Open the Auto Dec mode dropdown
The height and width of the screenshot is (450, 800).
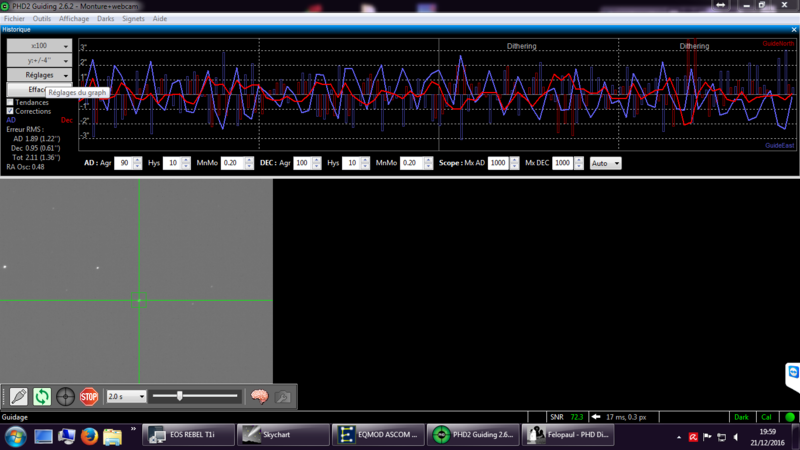click(x=606, y=163)
